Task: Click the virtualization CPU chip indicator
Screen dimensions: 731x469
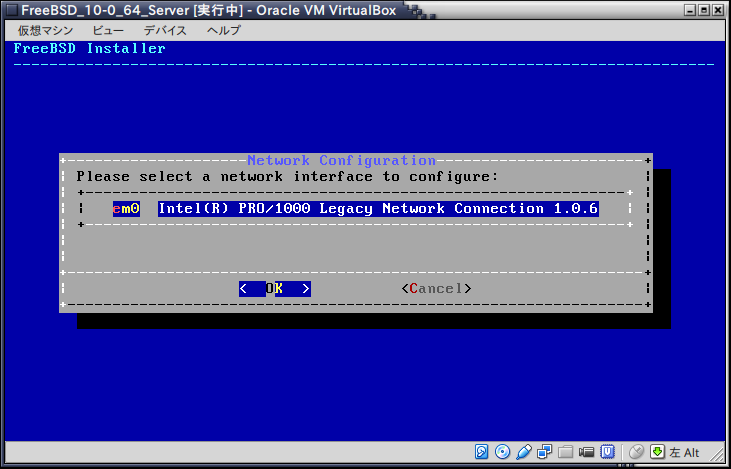Action: pyautogui.click(x=608, y=452)
